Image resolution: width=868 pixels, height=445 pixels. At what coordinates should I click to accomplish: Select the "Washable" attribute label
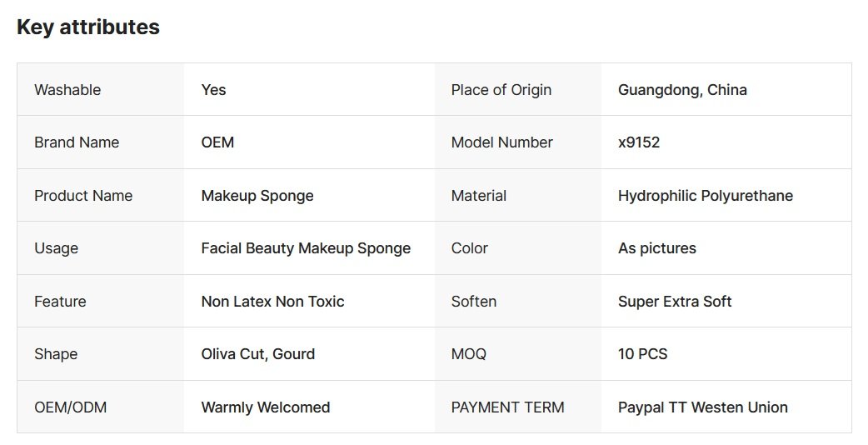[67, 90]
